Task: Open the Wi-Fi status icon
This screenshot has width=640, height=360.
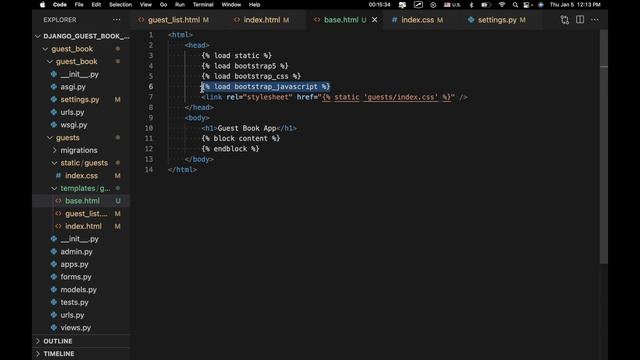Action: click(x=502, y=5)
